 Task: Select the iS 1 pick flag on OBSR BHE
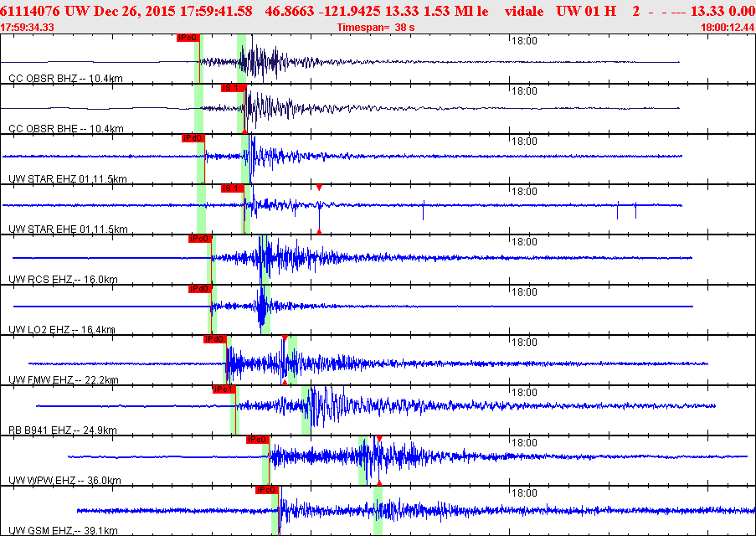click(x=232, y=88)
